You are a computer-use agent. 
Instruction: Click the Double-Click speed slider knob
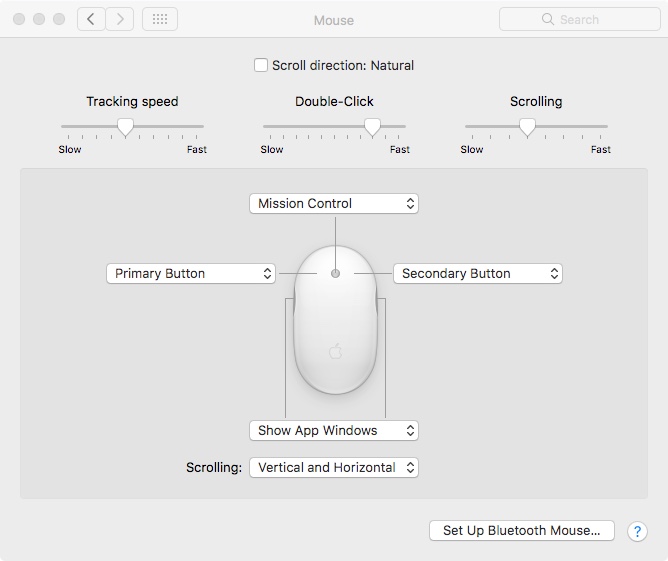(372, 127)
